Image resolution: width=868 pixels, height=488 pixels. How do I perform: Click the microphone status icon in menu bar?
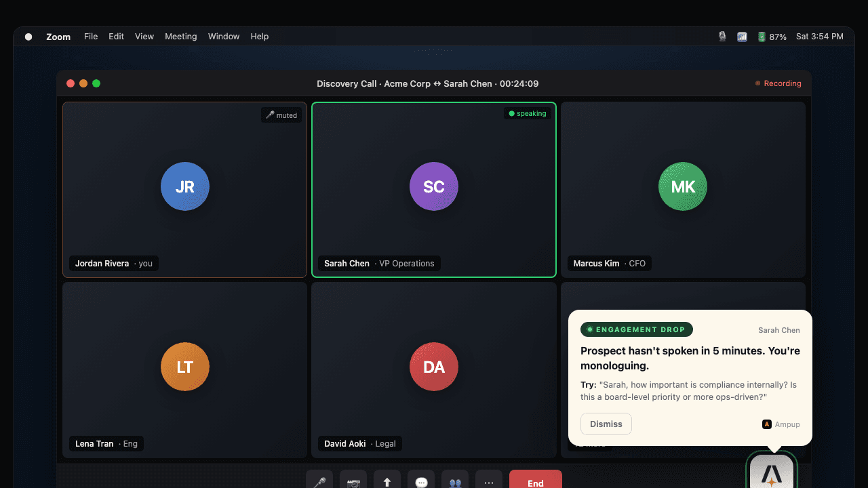722,36
